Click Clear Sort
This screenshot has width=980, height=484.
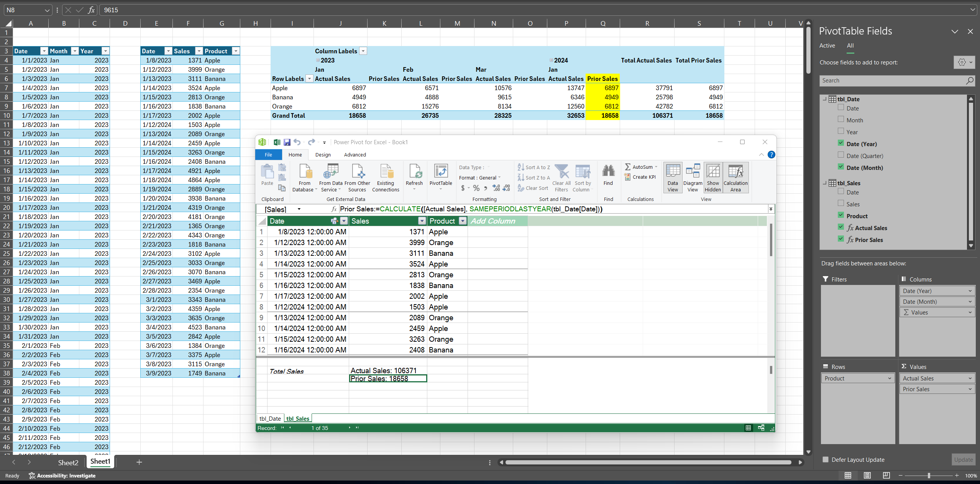tap(533, 188)
